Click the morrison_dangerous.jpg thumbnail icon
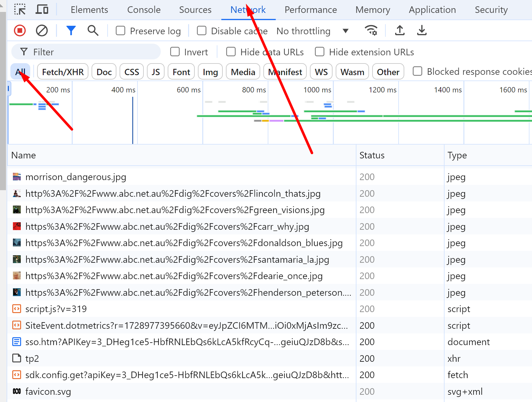This screenshot has height=402, width=532. coord(17,177)
